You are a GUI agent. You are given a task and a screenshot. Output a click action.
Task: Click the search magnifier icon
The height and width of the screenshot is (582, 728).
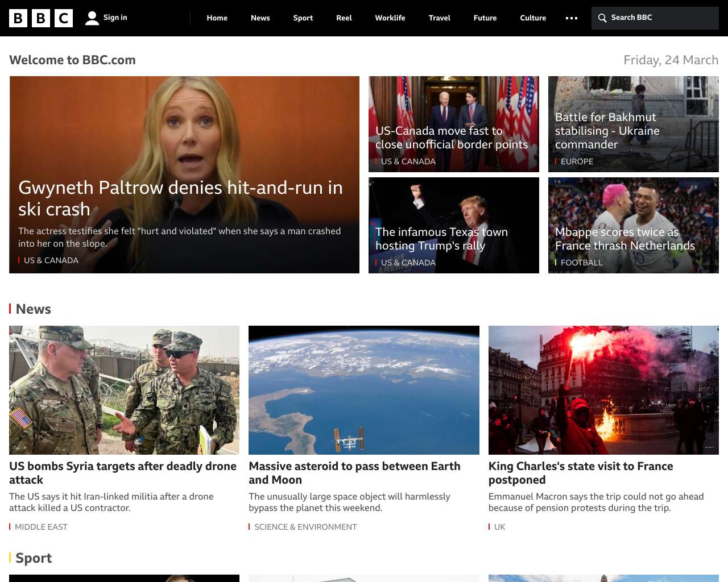pyautogui.click(x=602, y=18)
